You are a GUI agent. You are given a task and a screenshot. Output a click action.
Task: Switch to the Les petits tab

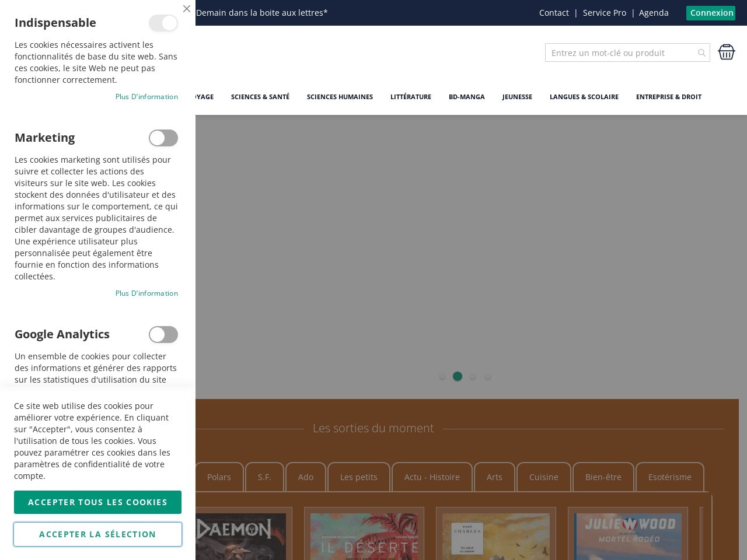click(x=359, y=477)
